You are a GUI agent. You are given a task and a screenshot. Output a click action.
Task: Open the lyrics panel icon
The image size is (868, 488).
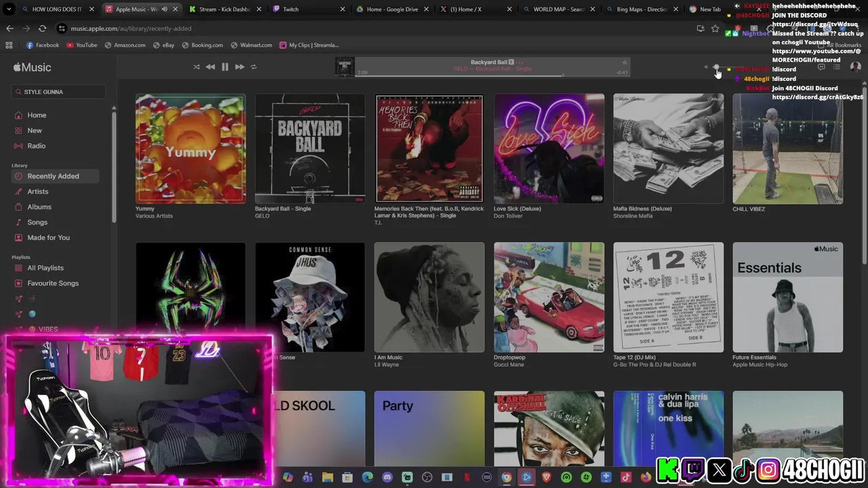click(821, 67)
